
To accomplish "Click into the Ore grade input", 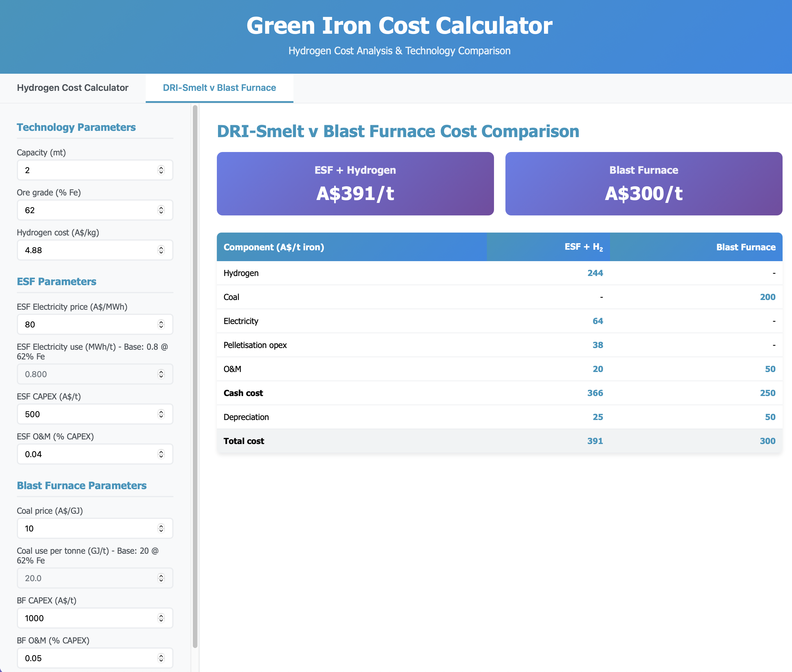I will coord(88,210).
